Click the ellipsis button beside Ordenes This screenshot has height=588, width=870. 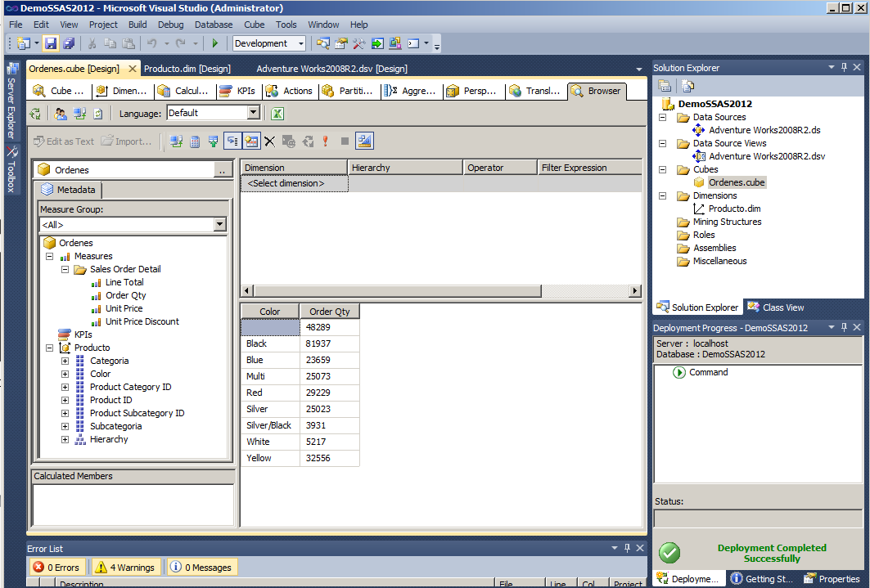point(222,170)
